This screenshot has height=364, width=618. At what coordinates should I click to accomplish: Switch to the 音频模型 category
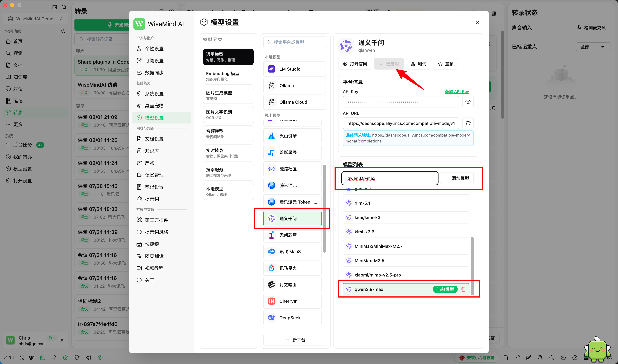pyautogui.click(x=228, y=134)
